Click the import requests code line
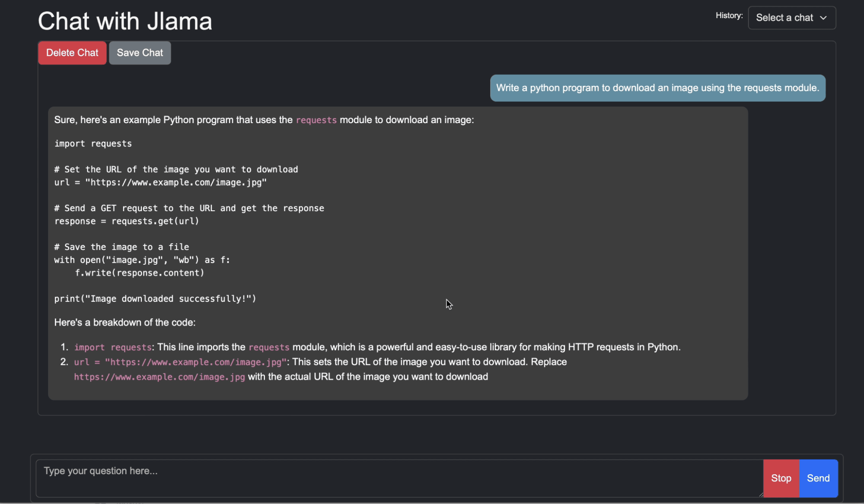Viewport: 864px width, 504px height. pyautogui.click(x=92, y=143)
